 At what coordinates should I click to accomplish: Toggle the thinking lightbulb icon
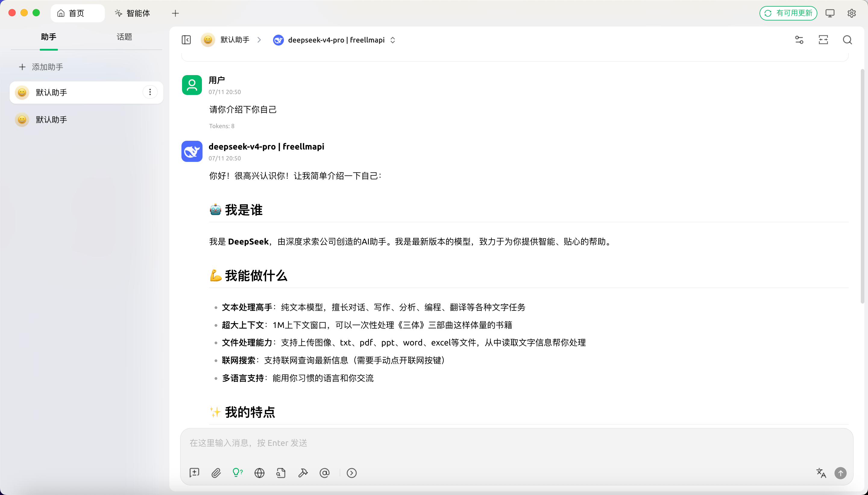[237, 473]
